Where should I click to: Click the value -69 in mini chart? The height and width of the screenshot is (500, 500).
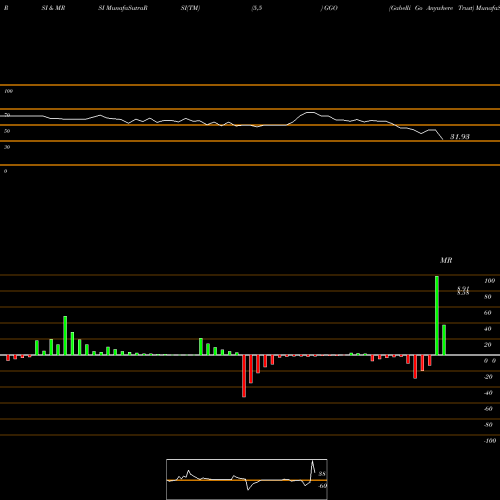pyautogui.click(x=322, y=486)
